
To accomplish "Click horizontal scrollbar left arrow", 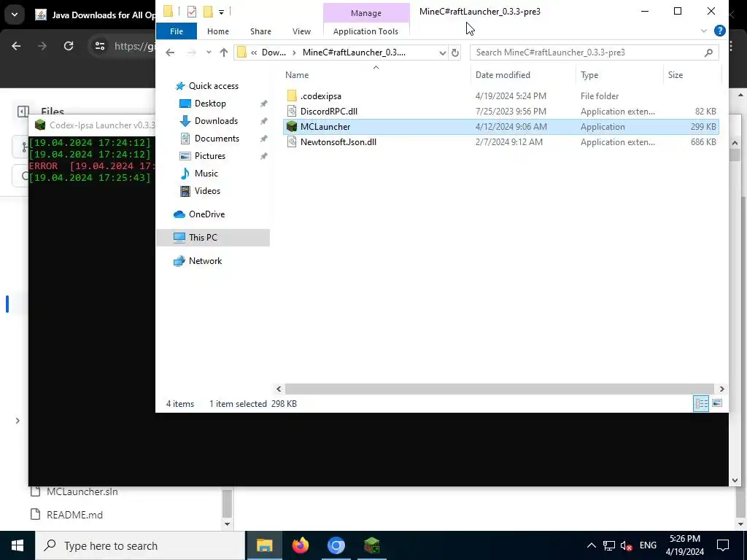I will 279,389.
